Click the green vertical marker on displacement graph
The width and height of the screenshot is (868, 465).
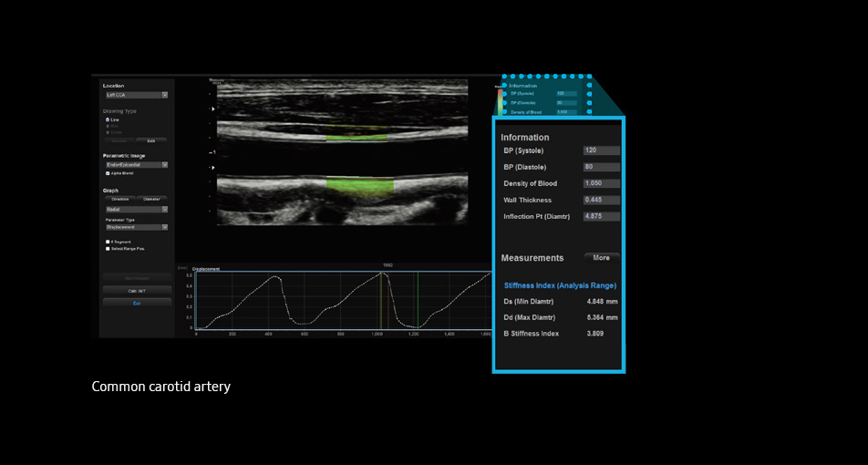coord(418,300)
